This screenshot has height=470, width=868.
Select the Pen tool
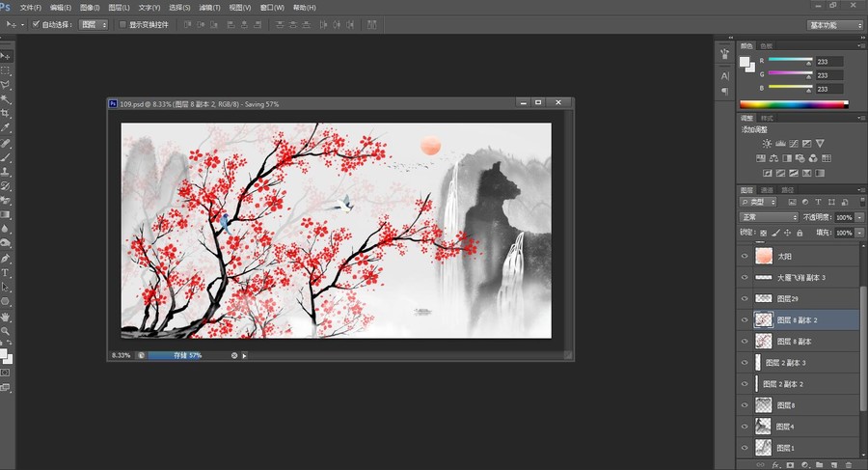click(6, 259)
